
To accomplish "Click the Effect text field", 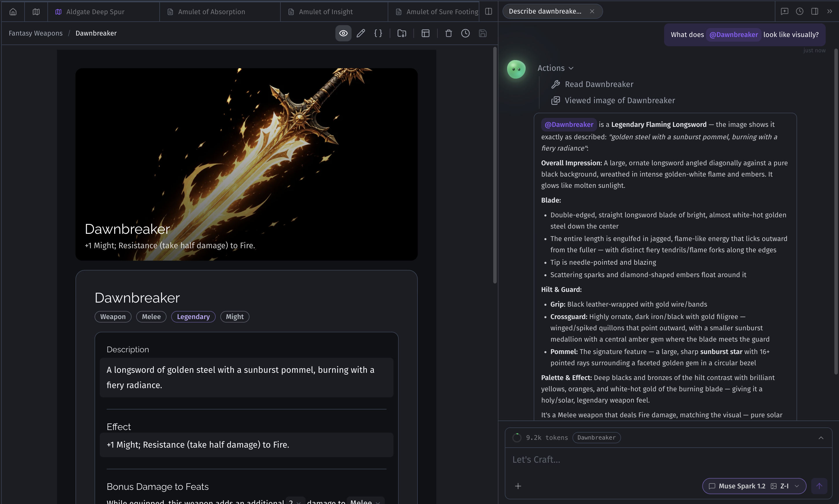I will (x=246, y=445).
